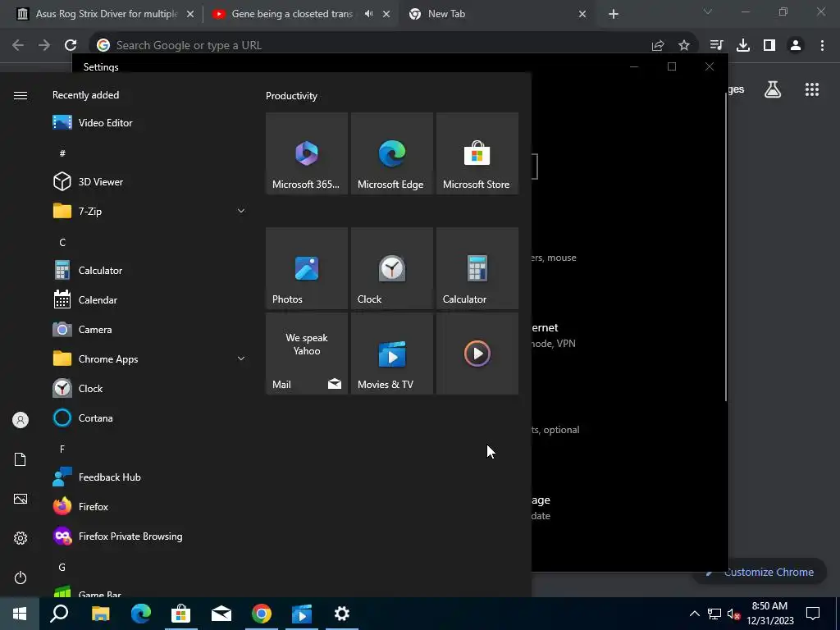Open the Microsoft 365 tile
The image size is (840, 630).
(x=307, y=153)
